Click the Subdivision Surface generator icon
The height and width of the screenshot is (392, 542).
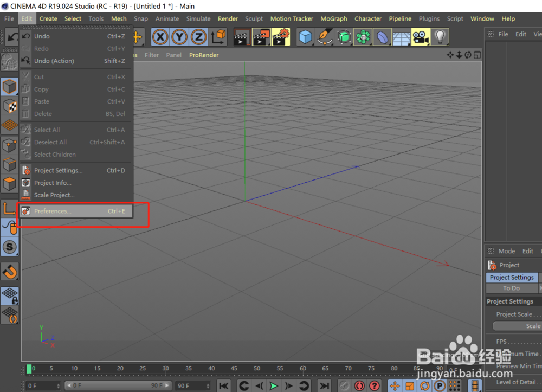point(344,37)
